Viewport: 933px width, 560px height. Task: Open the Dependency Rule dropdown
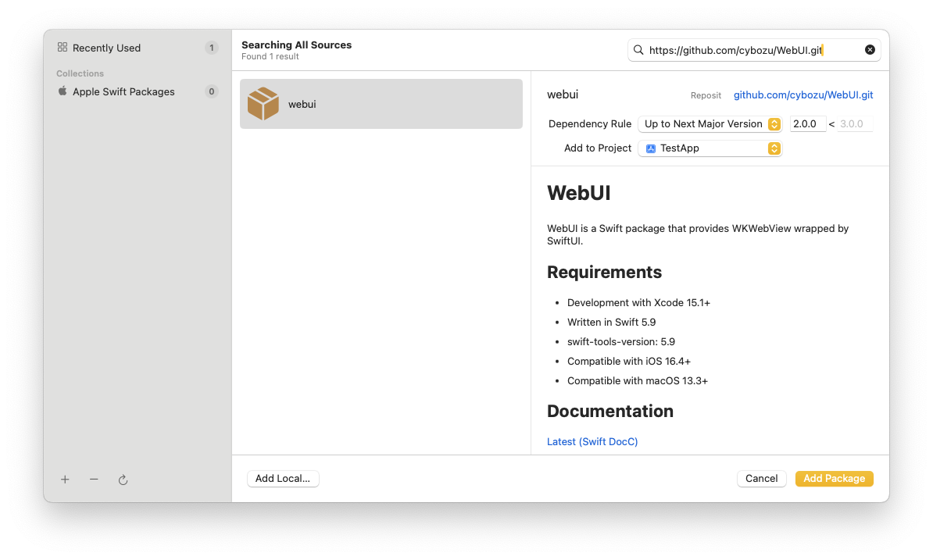click(x=710, y=124)
